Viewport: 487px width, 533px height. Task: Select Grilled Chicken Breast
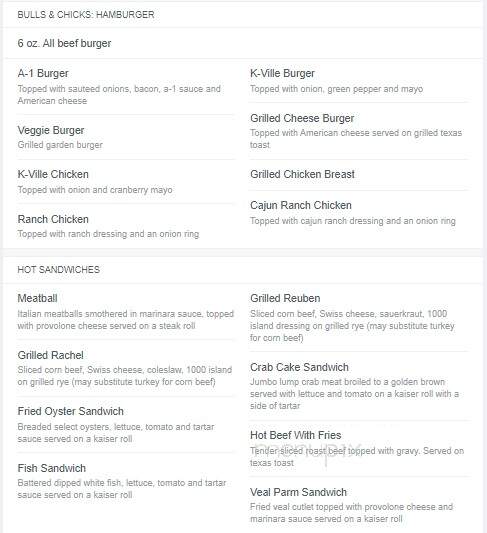coord(302,174)
